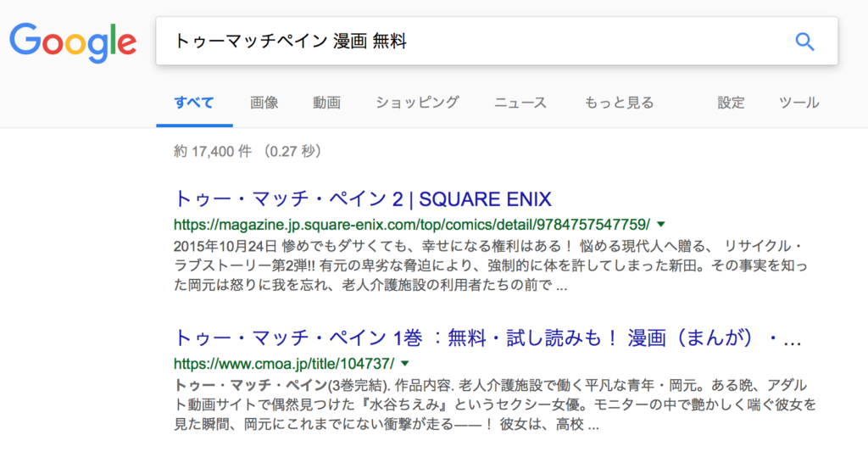Open the ツール options
The image size is (868, 452).
(798, 103)
